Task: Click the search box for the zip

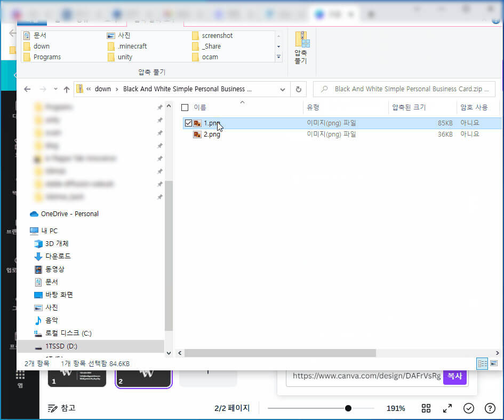Action: pyautogui.click(x=404, y=89)
